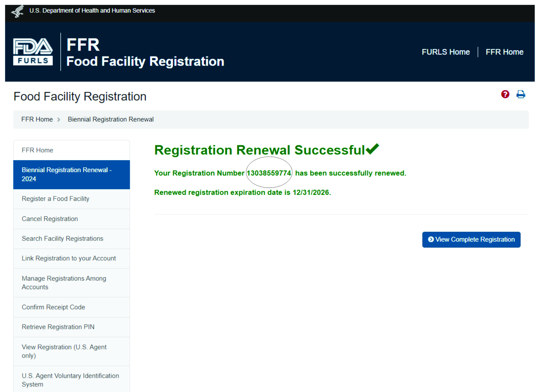
Task: Choose Cancel Registration from the sidebar
Action: click(71, 219)
